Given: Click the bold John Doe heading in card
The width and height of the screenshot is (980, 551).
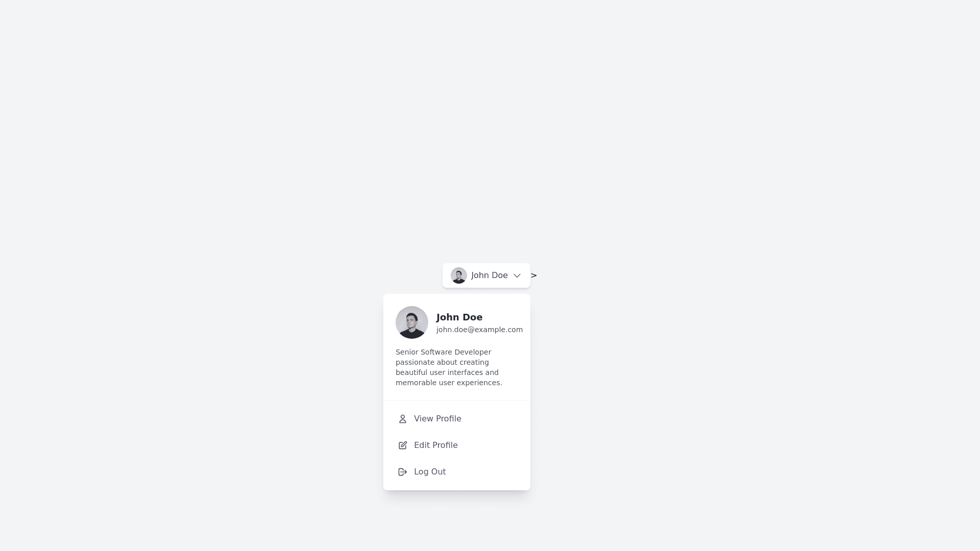Looking at the screenshot, I should 459,317.
